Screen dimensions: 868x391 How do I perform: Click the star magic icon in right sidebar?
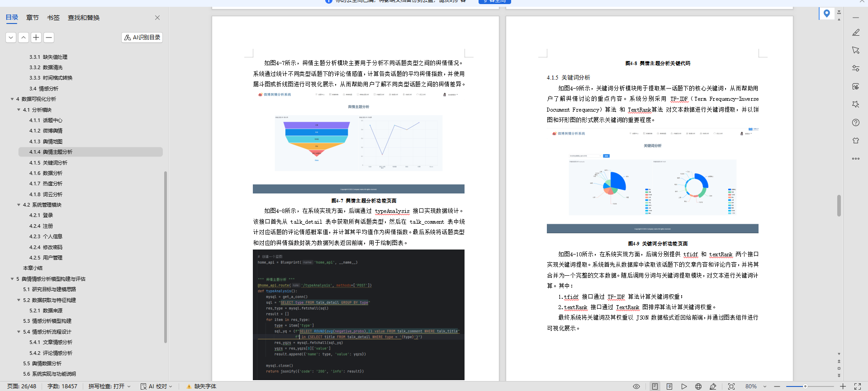pos(856,104)
